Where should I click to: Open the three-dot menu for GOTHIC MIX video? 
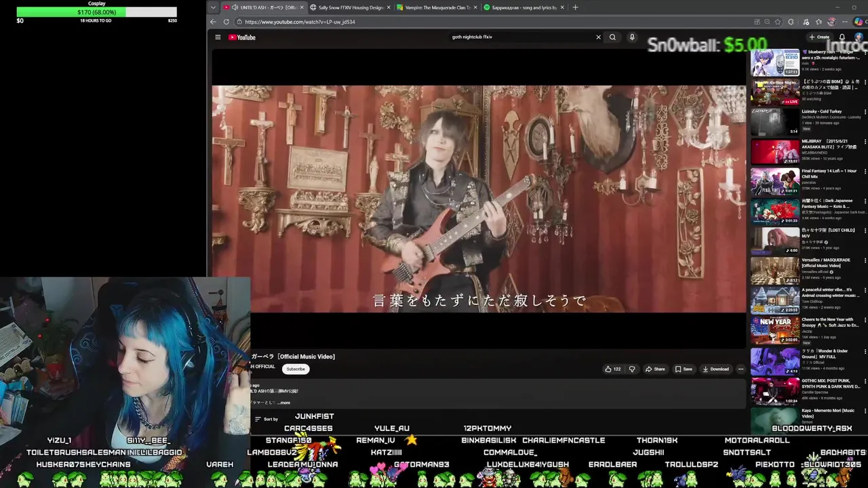pos(865,382)
